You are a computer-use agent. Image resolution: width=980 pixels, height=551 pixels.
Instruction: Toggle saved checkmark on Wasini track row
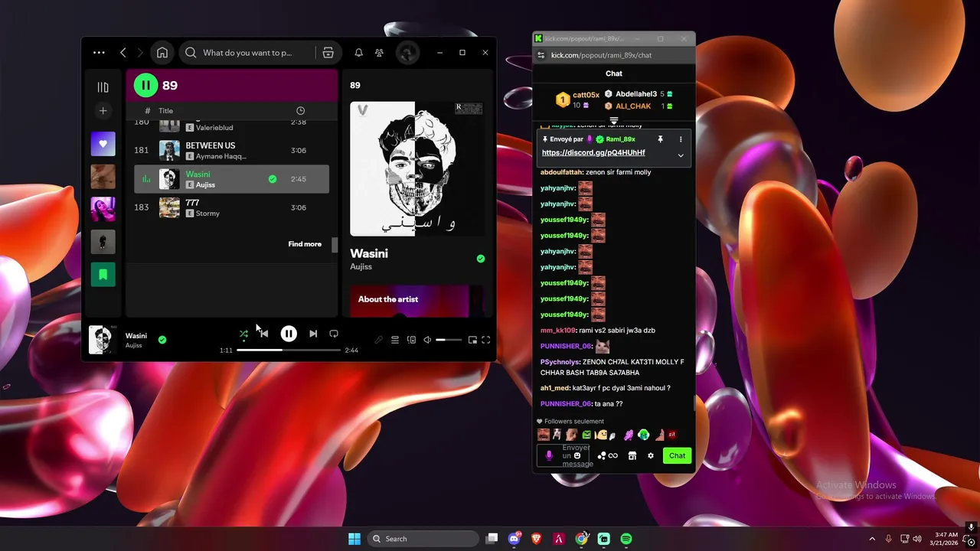(x=273, y=179)
